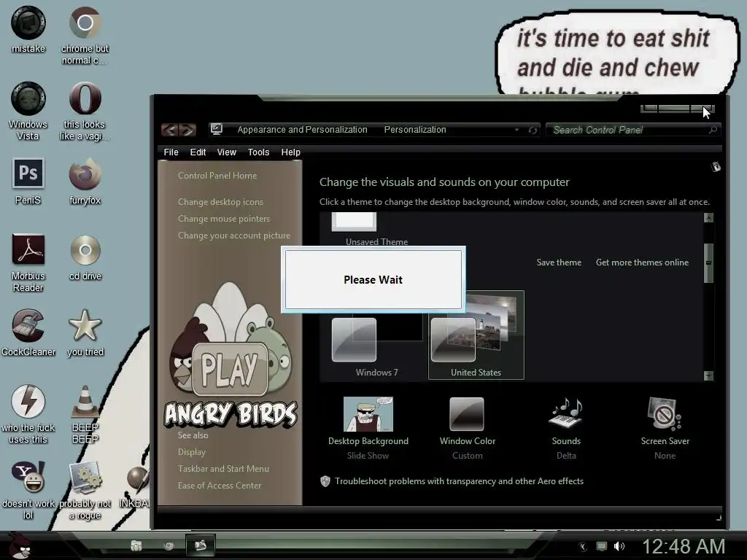The width and height of the screenshot is (747, 560).
Task: Select the United States theme
Action: 476,335
